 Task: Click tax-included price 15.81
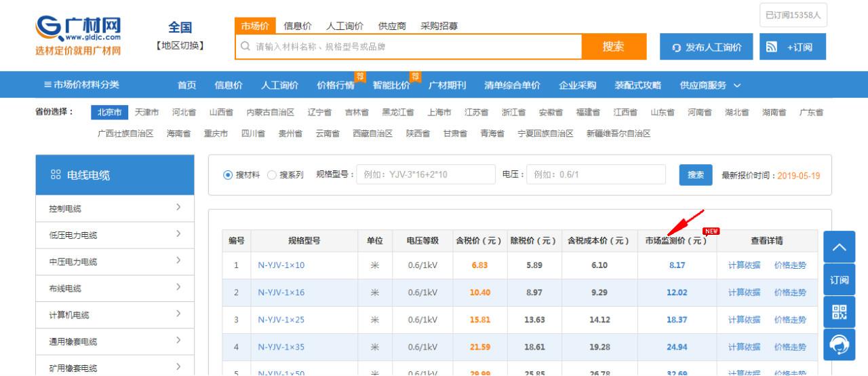tap(479, 320)
